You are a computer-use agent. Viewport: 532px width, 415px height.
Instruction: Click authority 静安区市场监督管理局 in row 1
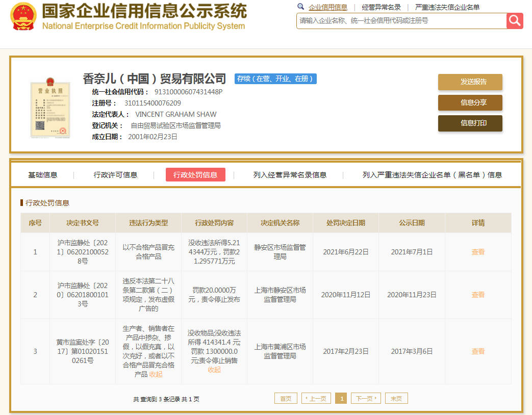(x=280, y=252)
